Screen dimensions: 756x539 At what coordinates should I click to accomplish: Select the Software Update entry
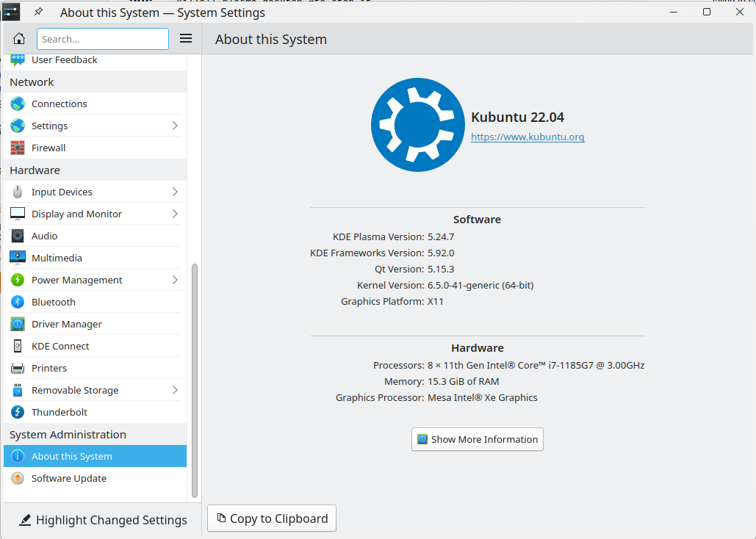point(95,478)
